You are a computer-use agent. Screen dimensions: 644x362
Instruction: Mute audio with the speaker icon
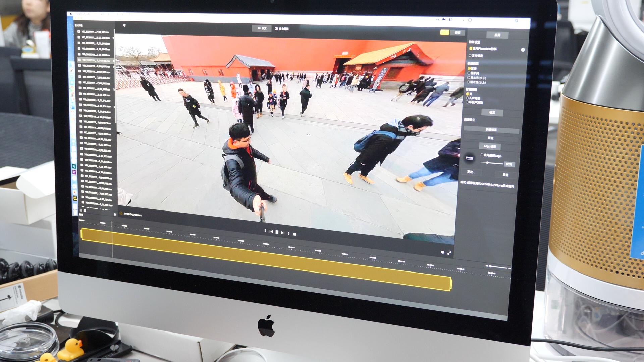[442, 252]
